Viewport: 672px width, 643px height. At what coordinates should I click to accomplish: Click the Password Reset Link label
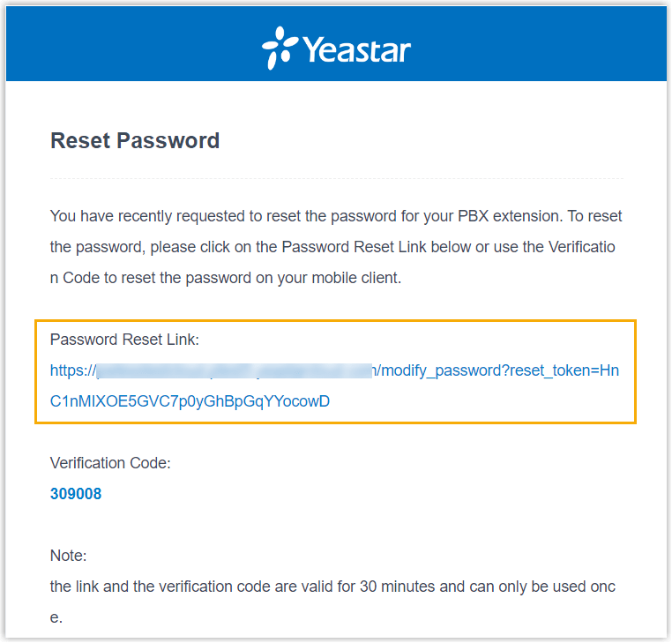[124, 340]
